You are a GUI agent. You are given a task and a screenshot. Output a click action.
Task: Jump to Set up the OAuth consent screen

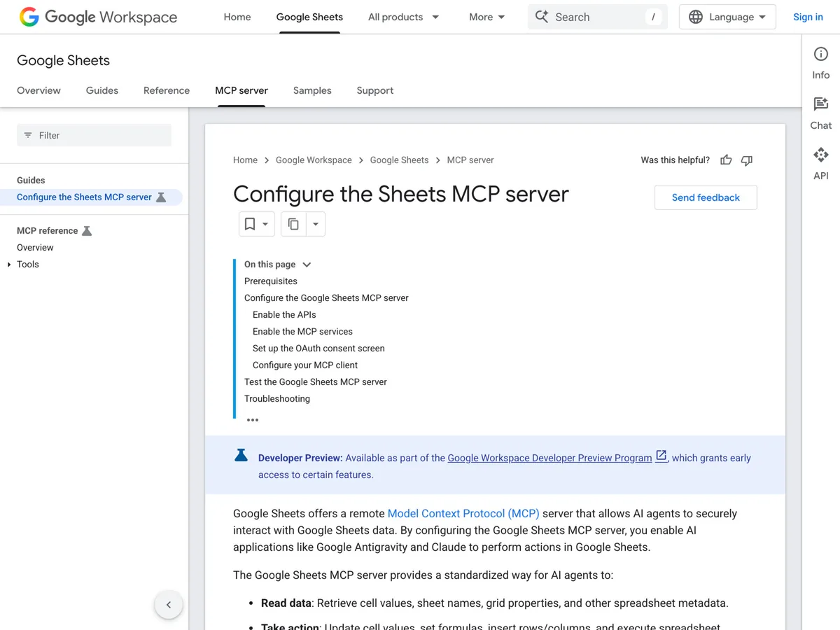(318, 349)
